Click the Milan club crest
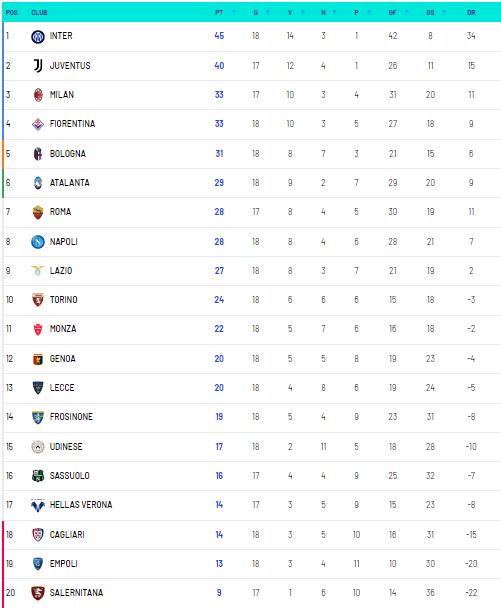The width and height of the screenshot is (501, 608). click(38, 95)
